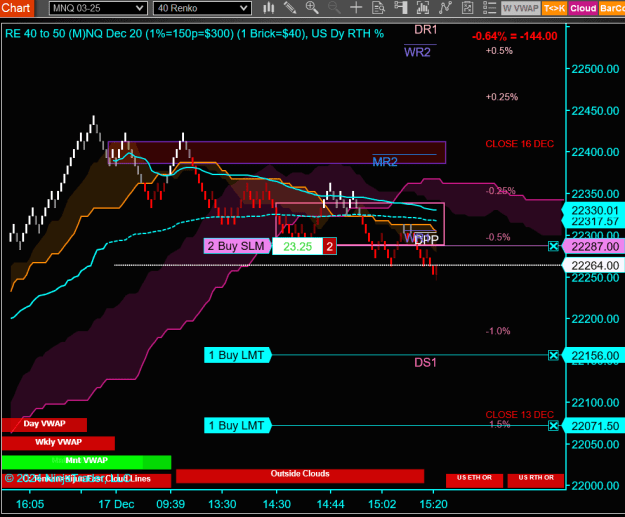
Task: Open the 40 Renko interval dropdown
Action: pyautogui.click(x=202, y=8)
